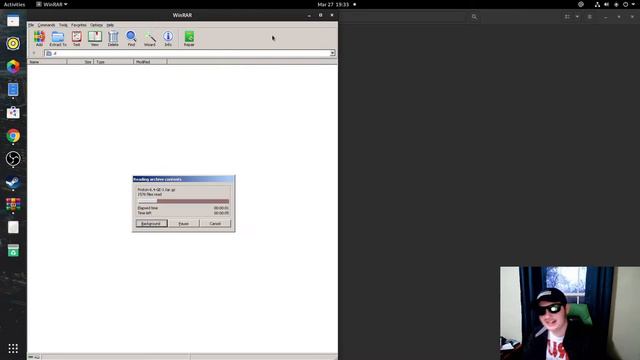Open the Software store icon in dock
The image size is (640, 360).
click(x=13, y=112)
